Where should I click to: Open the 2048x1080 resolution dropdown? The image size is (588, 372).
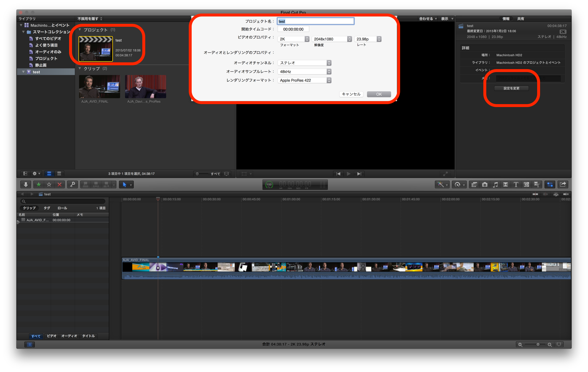[332, 39]
